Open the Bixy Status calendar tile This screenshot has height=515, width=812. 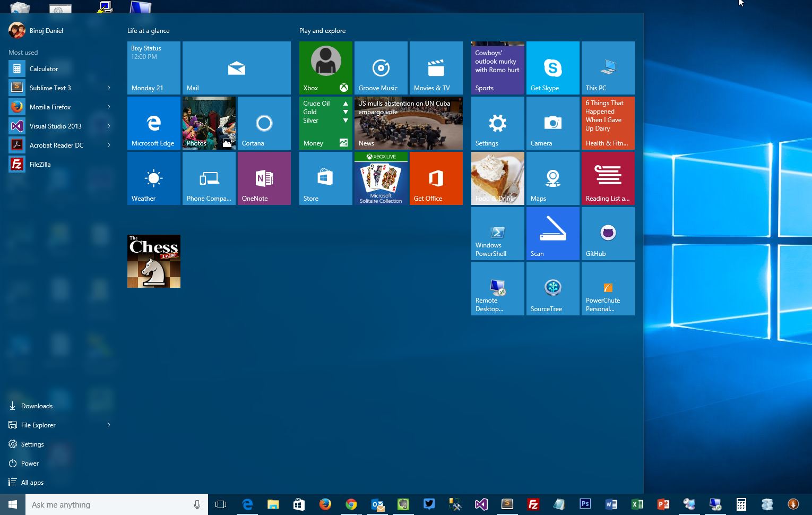(154, 68)
